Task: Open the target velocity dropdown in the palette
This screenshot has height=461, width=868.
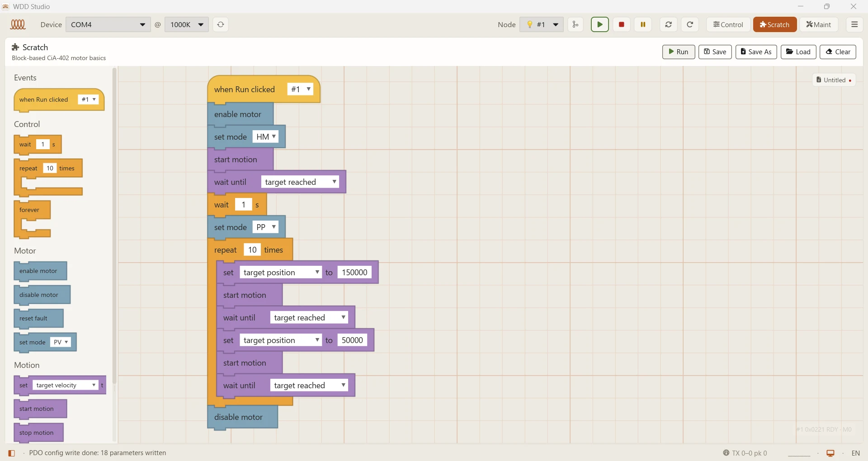Action: click(x=66, y=386)
